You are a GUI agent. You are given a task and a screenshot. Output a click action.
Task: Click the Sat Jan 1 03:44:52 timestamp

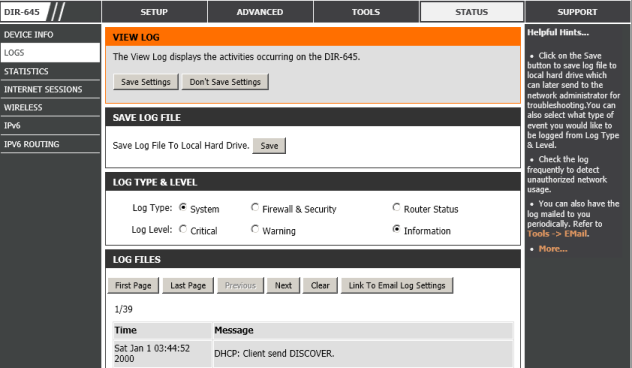click(x=152, y=353)
